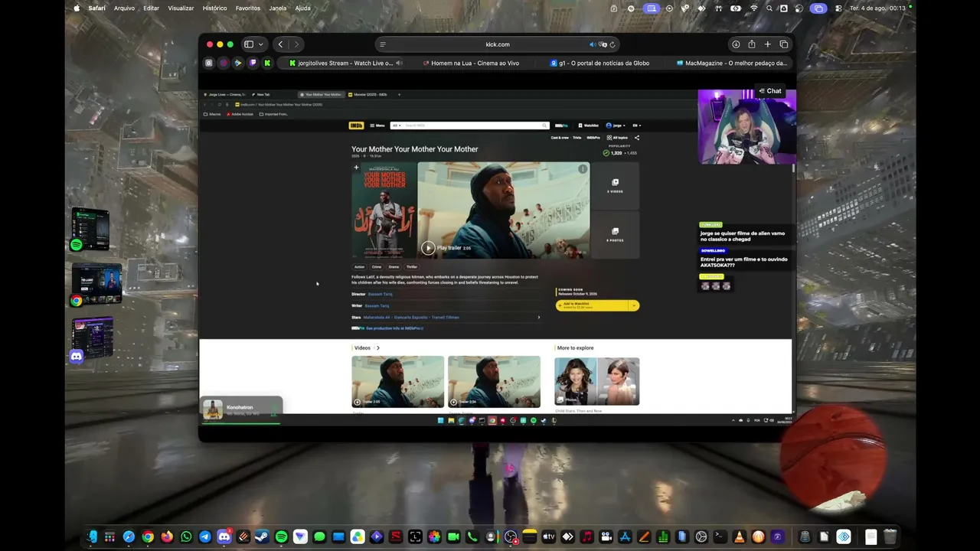Focus the kick.com address field
Viewport: 980px width, 551px height.
497,44
